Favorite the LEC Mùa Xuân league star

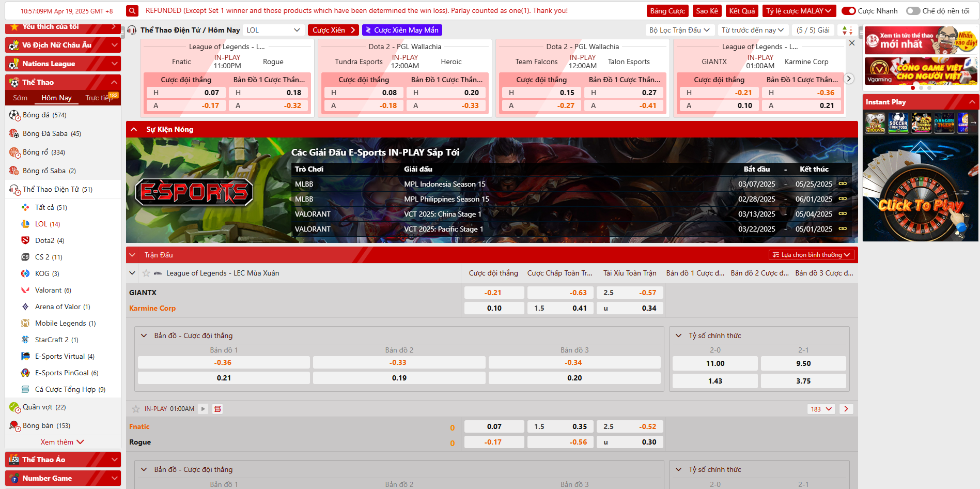(146, 273)
